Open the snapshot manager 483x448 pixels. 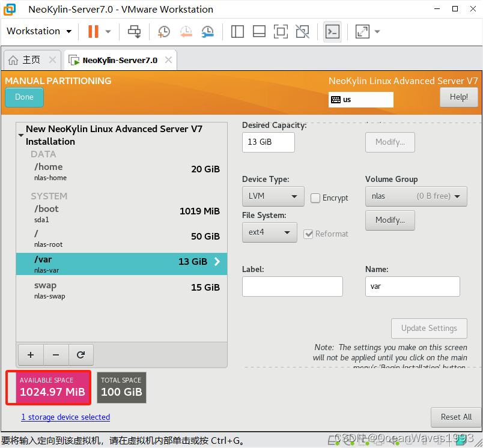point(208,31)
